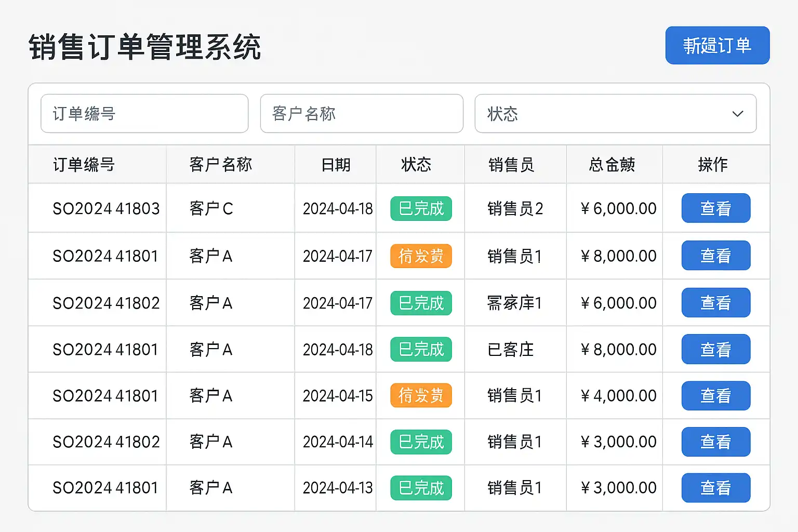Focus the 订单编号 search input field
This screenshot has width=798, height=532.
point(144,114)
